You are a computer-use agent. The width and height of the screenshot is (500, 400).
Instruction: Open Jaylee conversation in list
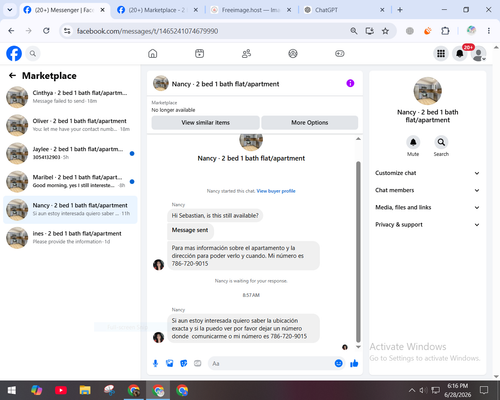click(70, 153)
